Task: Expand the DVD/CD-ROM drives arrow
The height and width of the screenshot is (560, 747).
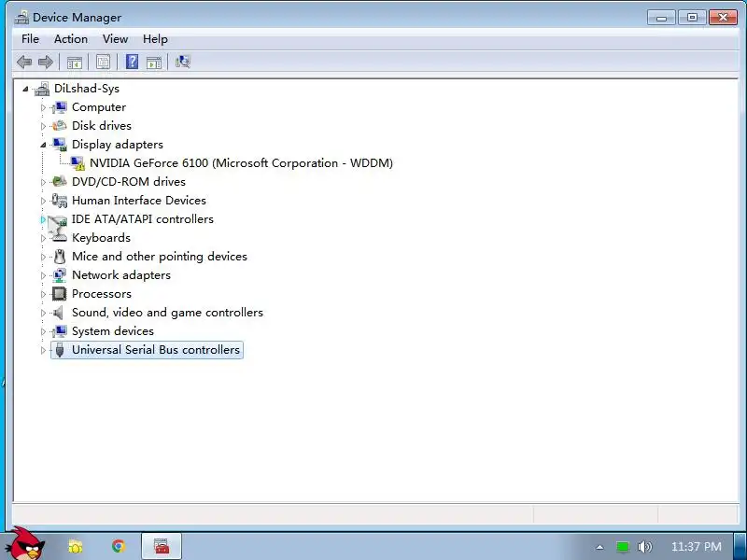Action: (x=43, y=182)
